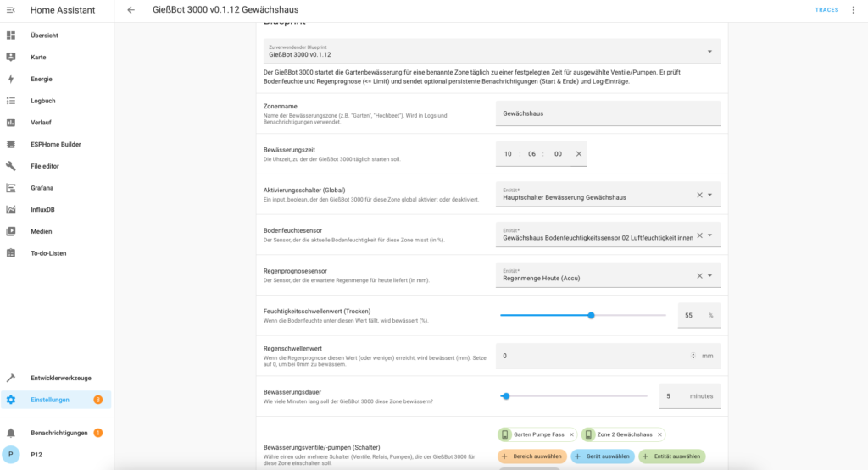Open the Grafana menu item
This screenshot has height=470, width=868.
point(57,188)
